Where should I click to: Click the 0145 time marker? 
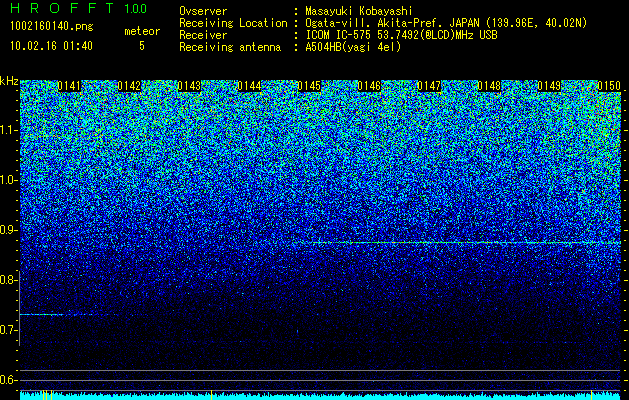pos(309,86)
